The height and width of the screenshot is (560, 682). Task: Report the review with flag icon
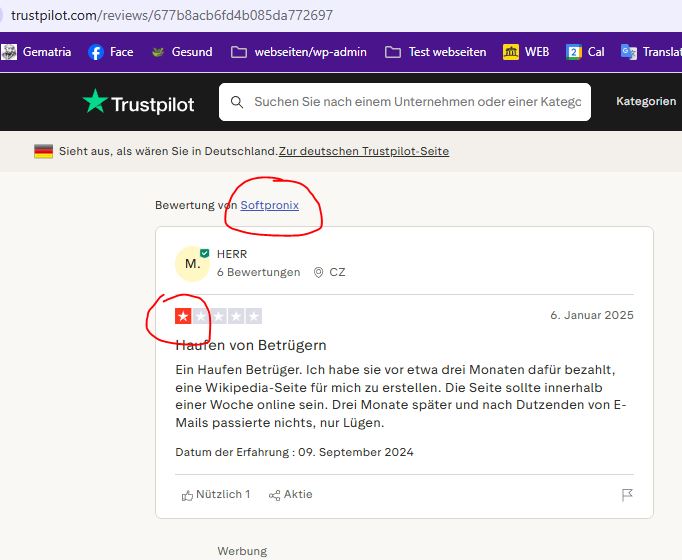tap(627, 495)
